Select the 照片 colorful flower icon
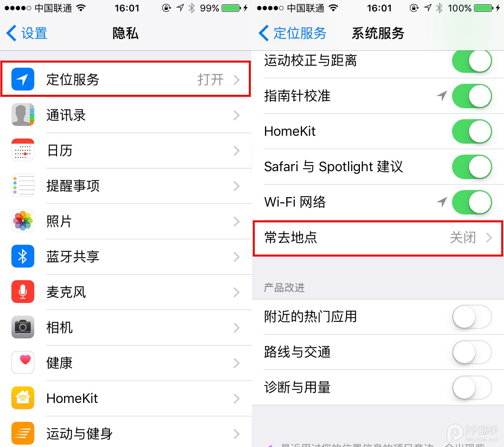Screen dimensions: 504x447 click(x=23, y=221)
